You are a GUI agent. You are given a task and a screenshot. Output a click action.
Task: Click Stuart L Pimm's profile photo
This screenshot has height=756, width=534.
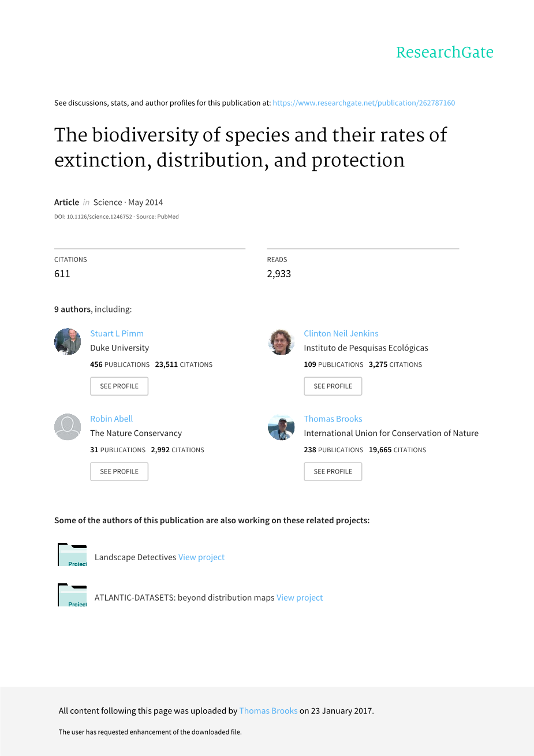(x=68, y=342)
